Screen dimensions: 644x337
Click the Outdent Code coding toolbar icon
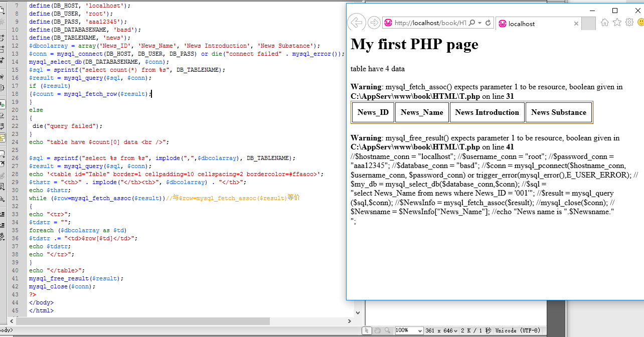pos(3,226)
